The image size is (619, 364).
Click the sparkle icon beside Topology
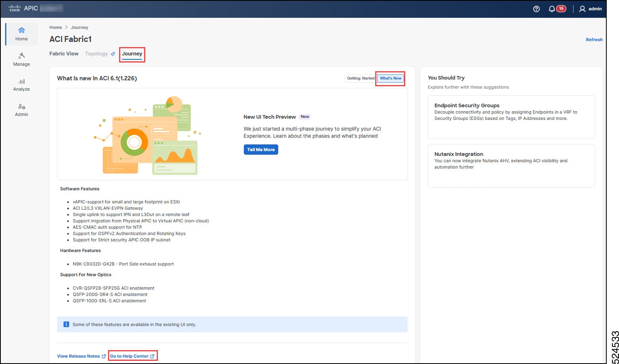click(113, 54)
